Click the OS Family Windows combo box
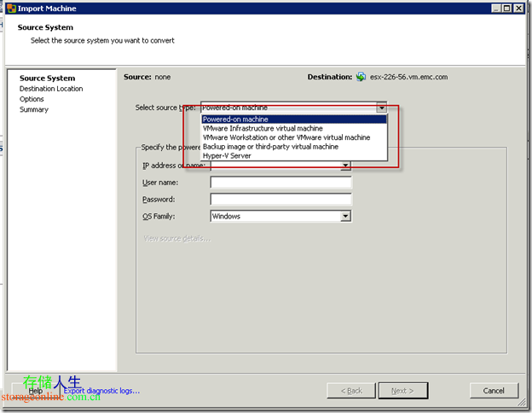 click(281, 216)
